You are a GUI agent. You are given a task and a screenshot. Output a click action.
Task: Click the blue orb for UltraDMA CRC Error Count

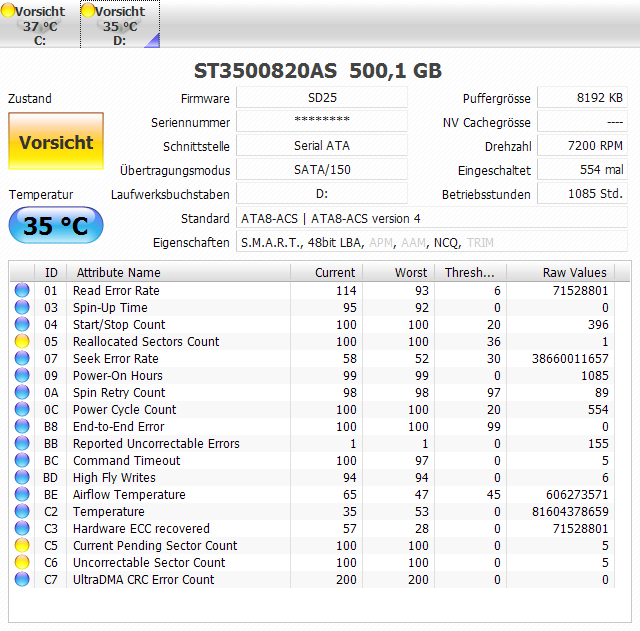point(22,580)
